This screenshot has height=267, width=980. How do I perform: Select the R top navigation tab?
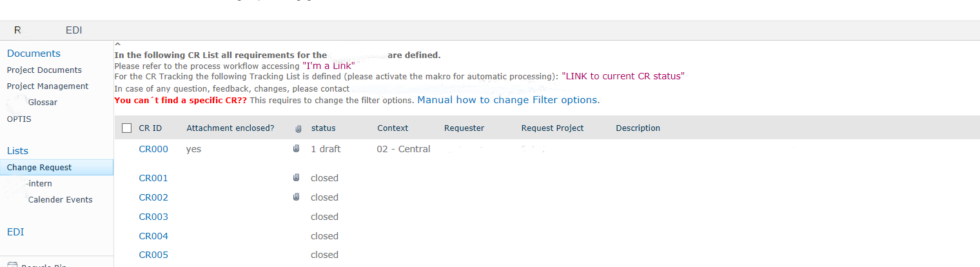coord(17,30)
